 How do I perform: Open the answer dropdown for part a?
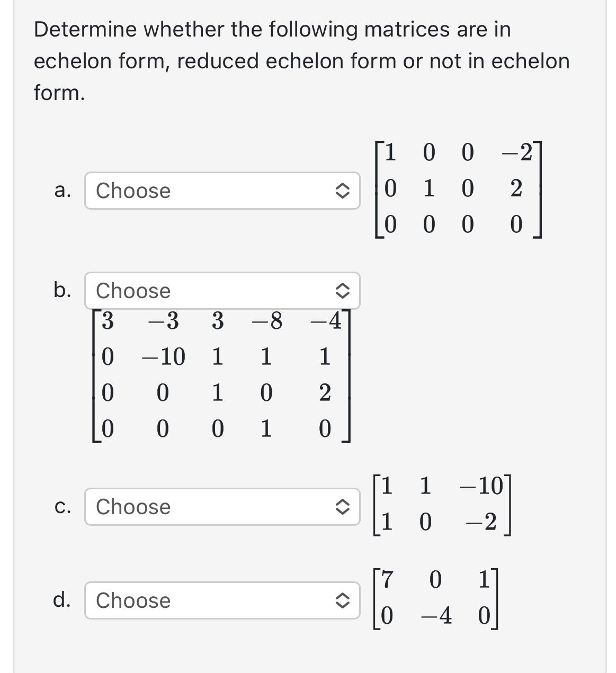pyautogui.click(x=222, y=192)
